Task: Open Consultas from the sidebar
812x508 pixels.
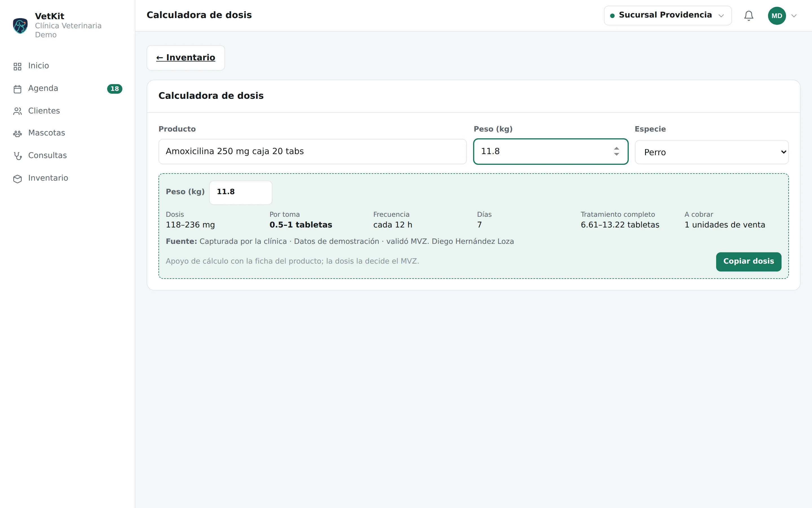Action: tap(67, 156)
